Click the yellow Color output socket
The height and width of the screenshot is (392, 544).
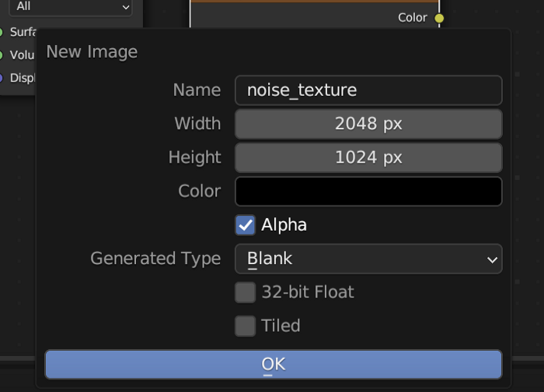click(438, 17)
